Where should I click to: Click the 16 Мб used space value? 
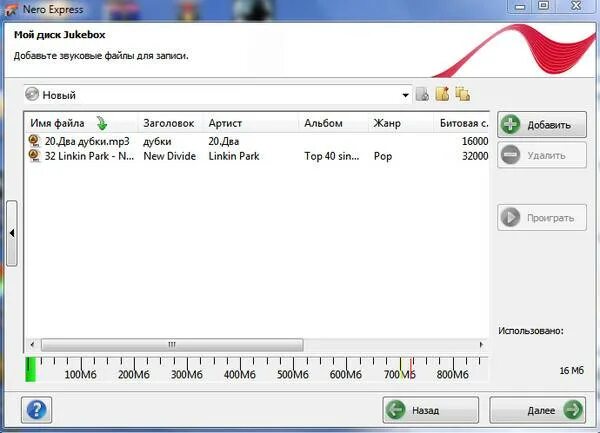572,370
